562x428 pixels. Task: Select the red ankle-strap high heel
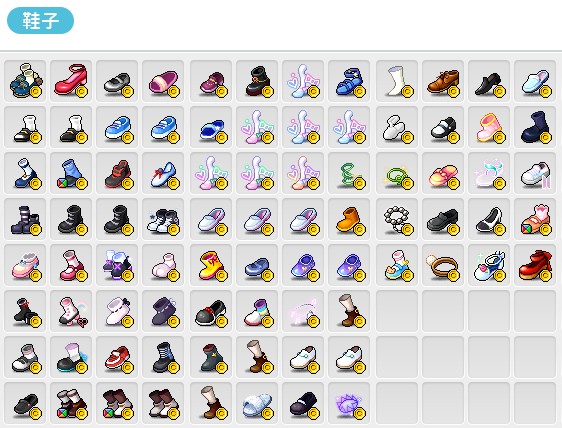click(71, 81)
